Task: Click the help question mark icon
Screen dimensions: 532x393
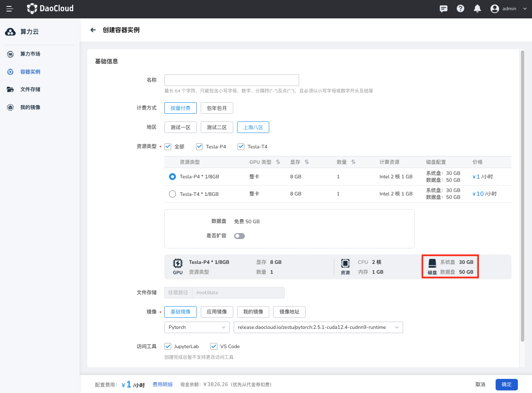Action: [x=461, y=9]
